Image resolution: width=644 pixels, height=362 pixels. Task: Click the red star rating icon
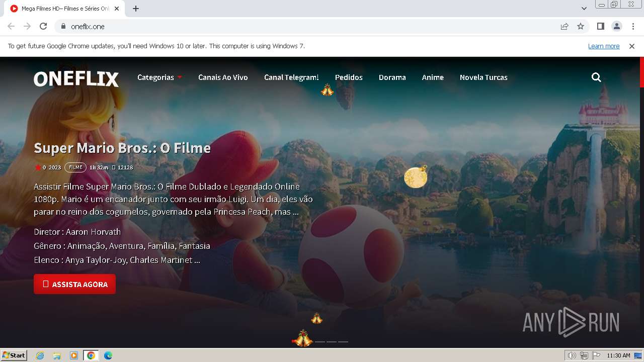[38, 167]
